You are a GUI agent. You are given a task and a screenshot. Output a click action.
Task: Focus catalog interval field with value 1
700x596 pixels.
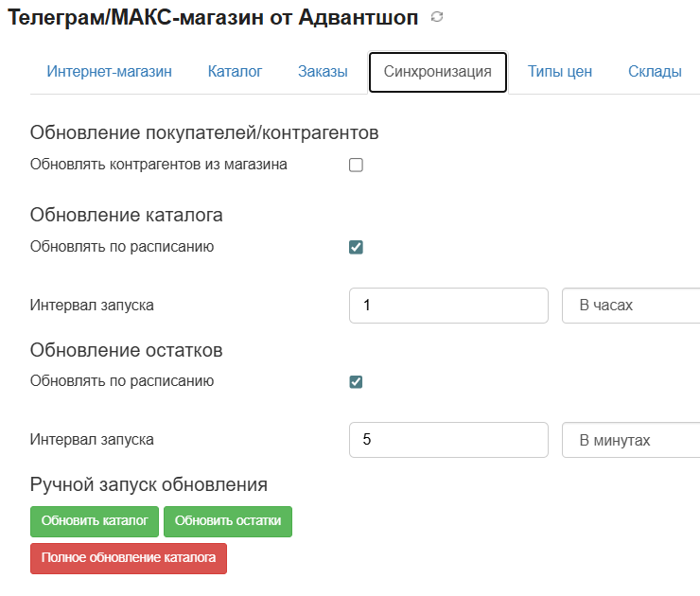tap(448, 306)
